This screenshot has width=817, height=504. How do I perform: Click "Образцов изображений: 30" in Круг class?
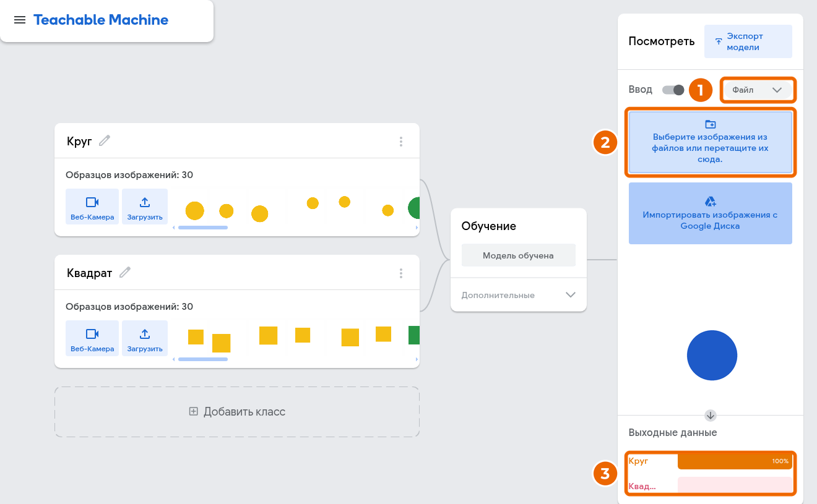coord(129,175)
